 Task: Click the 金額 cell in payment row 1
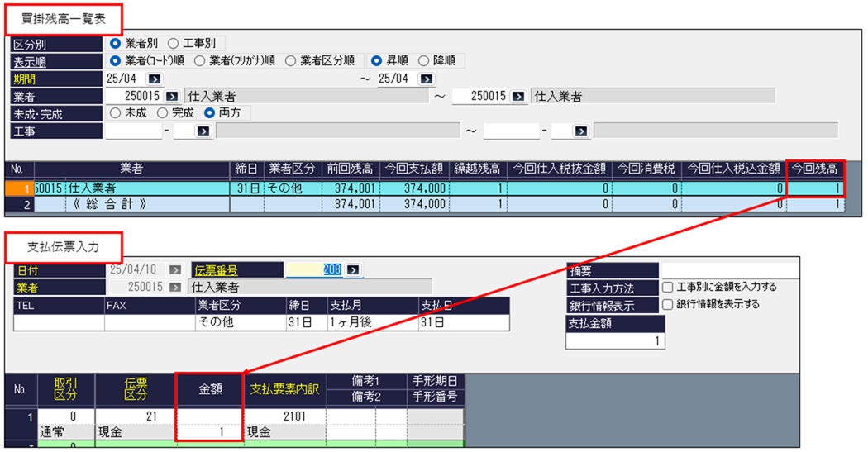(x=210, y=431)
